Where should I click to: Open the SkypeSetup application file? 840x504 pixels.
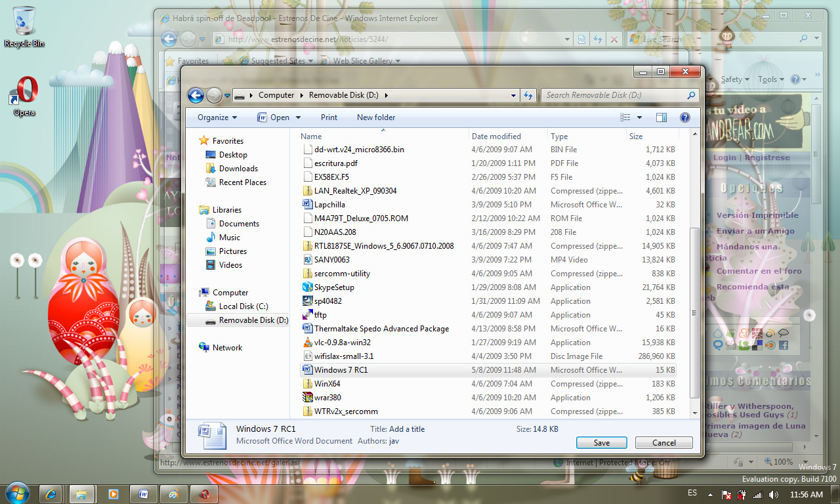point(334,287)
